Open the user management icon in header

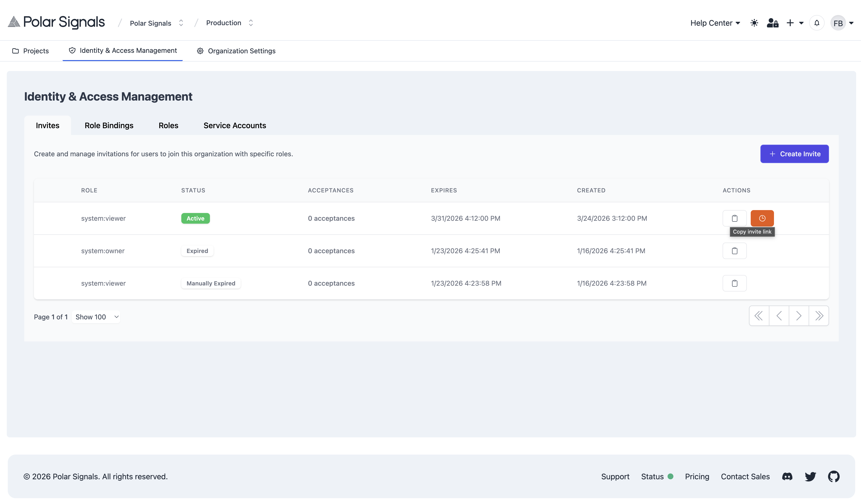pos(772,23)
